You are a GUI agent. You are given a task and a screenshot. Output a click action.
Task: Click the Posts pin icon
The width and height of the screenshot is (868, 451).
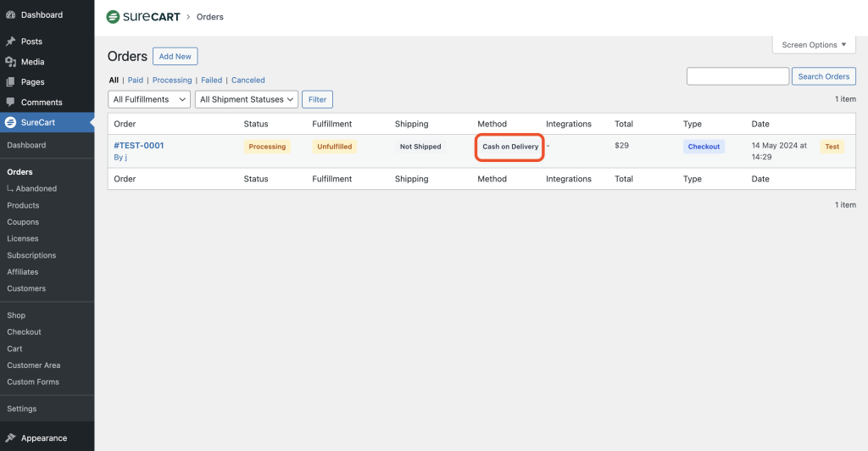tap(10, 42)
